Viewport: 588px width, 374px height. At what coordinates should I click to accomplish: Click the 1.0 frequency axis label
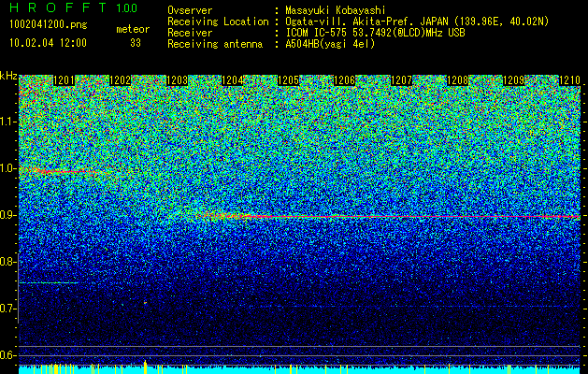coord(7,168)
